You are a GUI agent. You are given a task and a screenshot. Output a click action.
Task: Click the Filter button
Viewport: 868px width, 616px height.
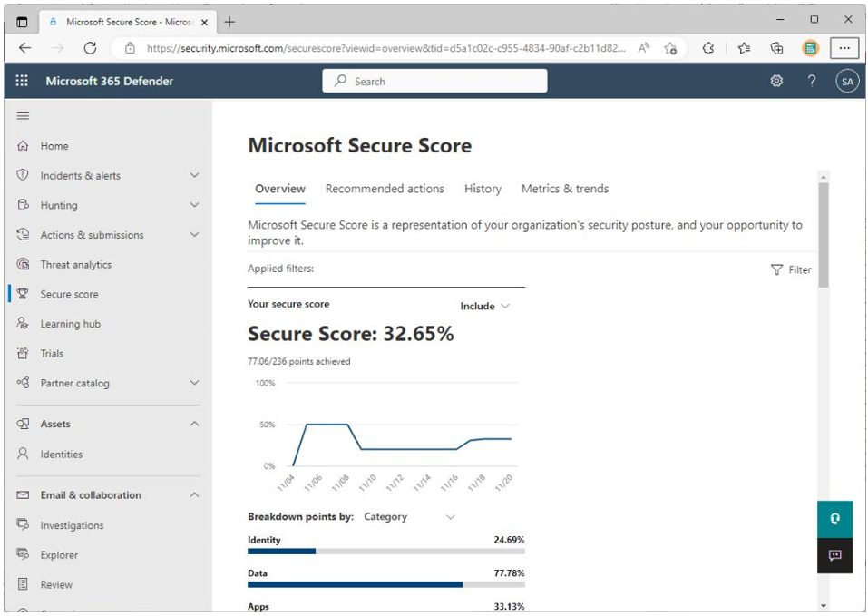tap(791, 269)
